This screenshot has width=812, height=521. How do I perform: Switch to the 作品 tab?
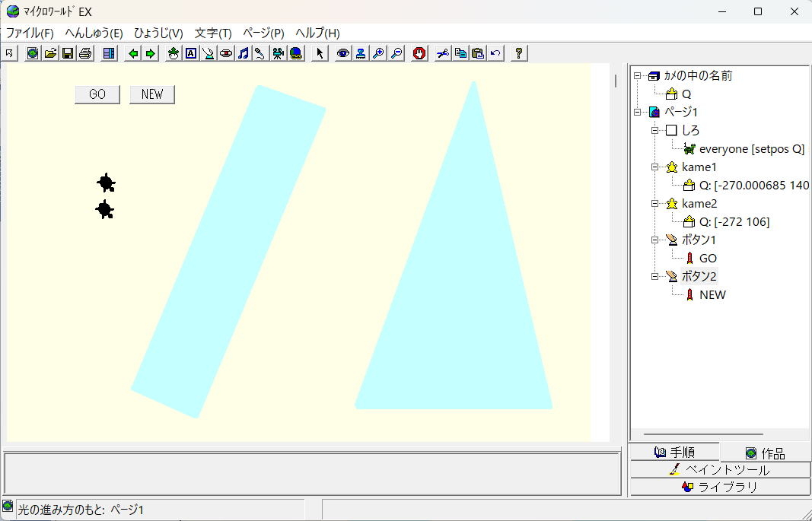[766, 453]
